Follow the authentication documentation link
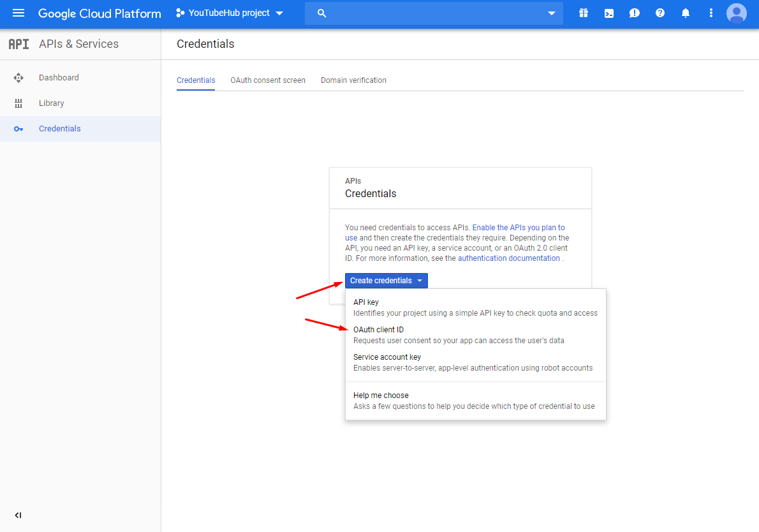Screen dimensions: 759x532 508,258
